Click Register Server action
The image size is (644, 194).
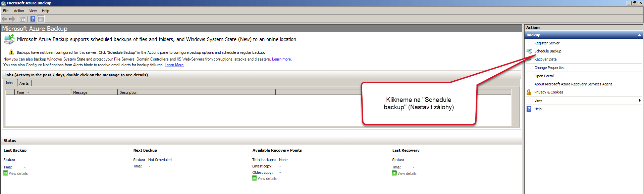tap(547, 43)
